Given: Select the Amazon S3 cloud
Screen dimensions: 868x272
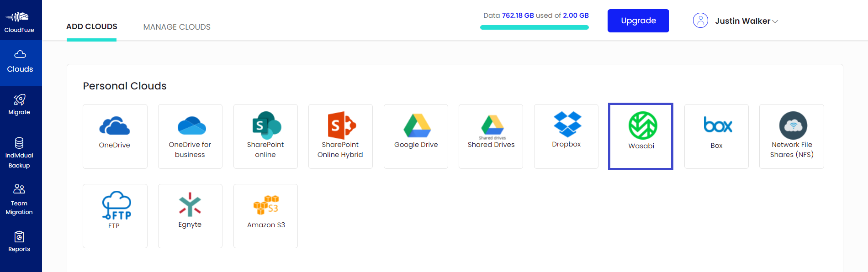Looking at the screenshot, I should coord(265,216).
